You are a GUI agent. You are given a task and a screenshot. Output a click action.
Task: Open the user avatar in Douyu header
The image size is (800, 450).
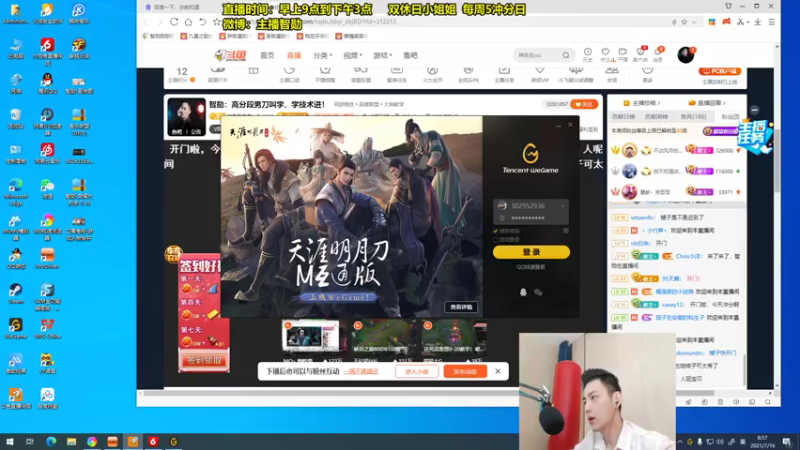click(x=686, y=55)
